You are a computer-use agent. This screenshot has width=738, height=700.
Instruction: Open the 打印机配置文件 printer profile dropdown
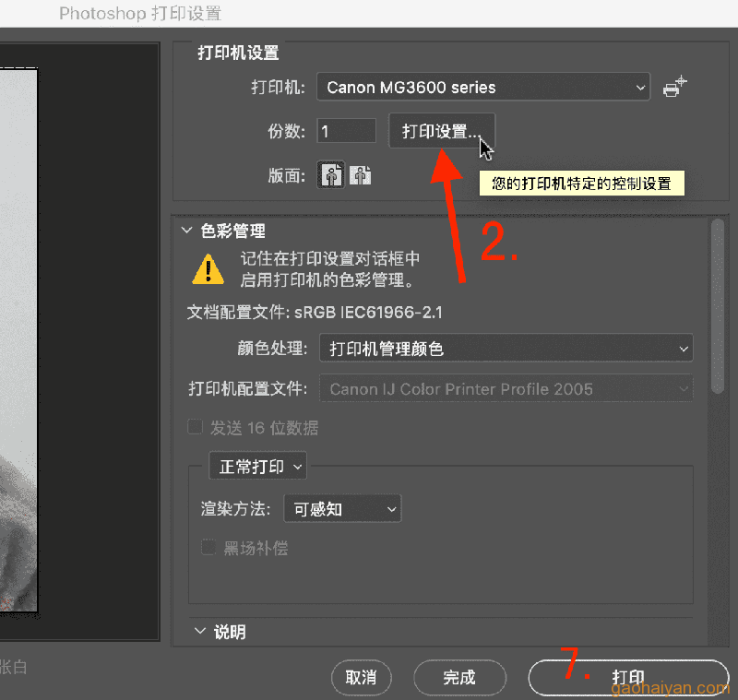[x=506, y=388]
